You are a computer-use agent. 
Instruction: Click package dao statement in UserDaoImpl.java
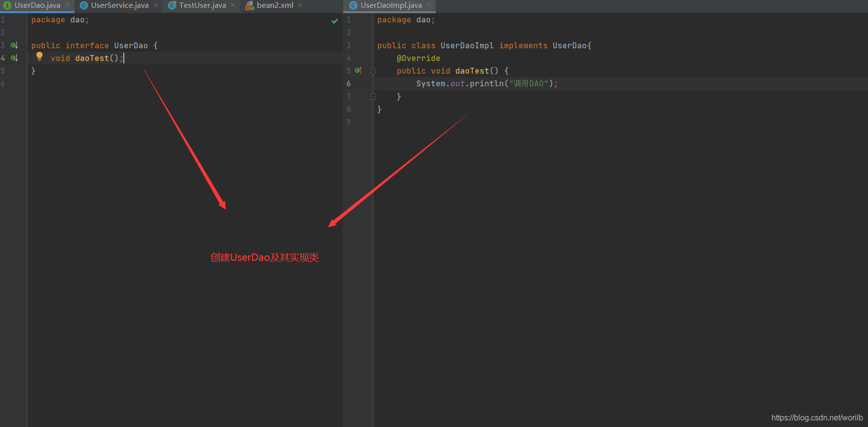(x=406, y=20)
